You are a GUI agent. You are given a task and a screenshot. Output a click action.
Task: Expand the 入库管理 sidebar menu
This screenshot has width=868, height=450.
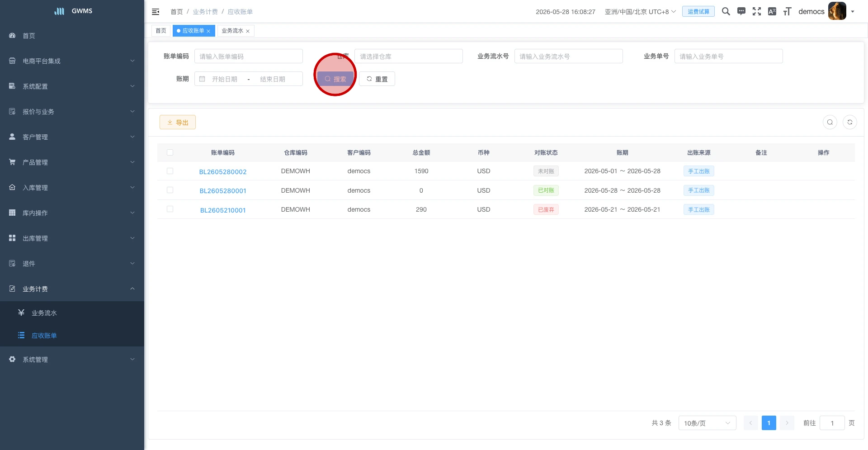[x=72, y=188]
